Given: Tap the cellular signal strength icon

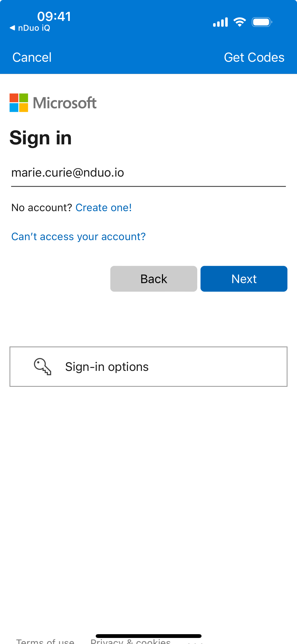Looking at the screenshot, I should (220, 22).
